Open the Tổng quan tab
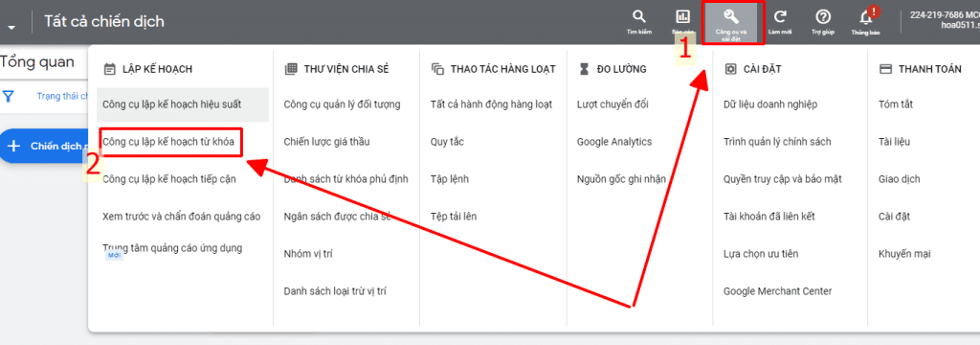The height and width of the screenshot is (345, 980). tap(37, 62)
